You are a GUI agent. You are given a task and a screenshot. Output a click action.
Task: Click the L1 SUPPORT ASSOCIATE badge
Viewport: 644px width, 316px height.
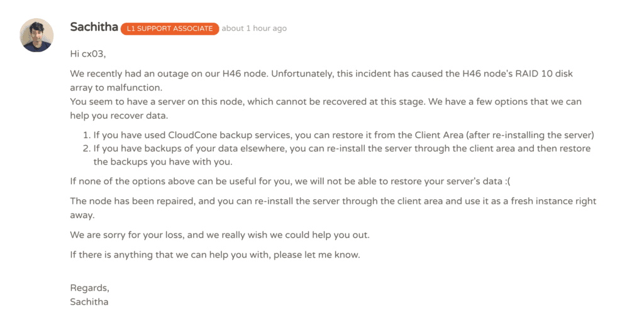point(170,28)
